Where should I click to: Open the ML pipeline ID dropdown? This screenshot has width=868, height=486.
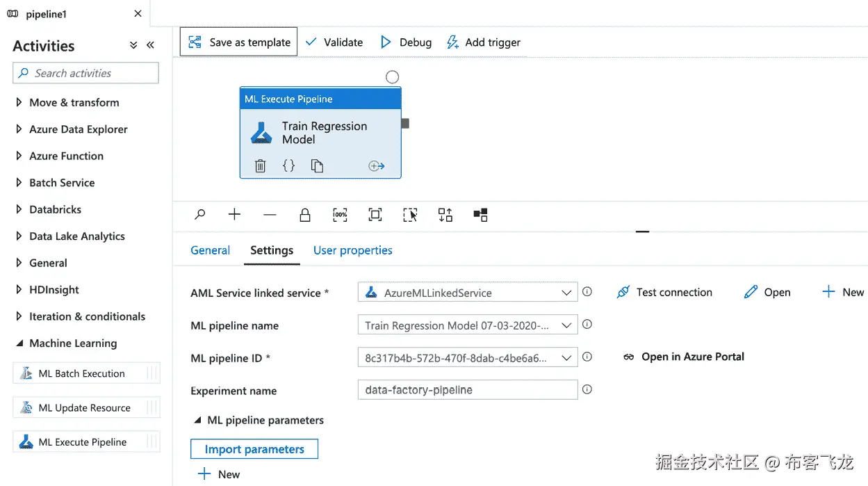coord(567,357)
